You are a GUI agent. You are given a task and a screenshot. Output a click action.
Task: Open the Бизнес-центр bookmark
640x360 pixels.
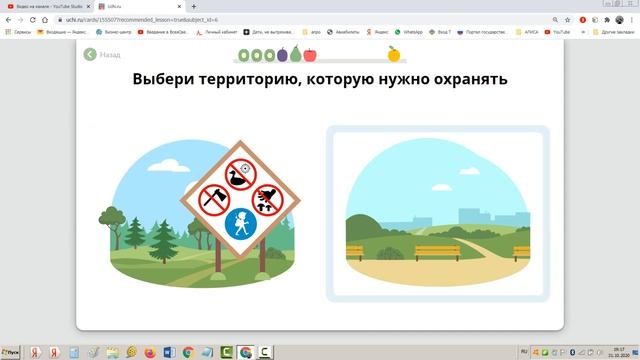(113, 32)
